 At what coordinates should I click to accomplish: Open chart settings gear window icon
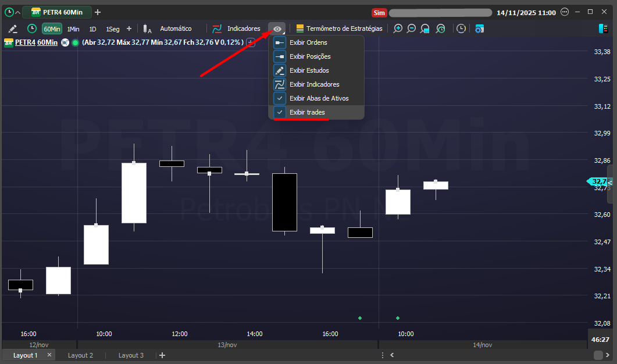[x=479, y=28]
